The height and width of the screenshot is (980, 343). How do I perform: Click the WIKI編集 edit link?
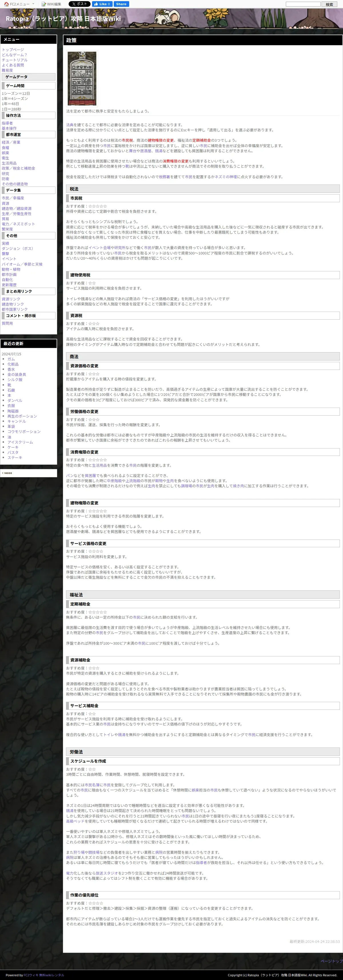51,4
